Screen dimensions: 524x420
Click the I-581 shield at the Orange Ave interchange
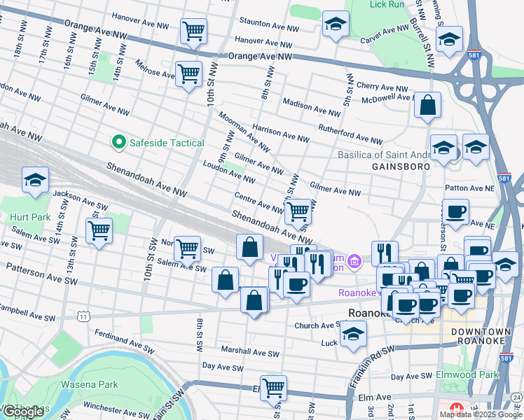(474, 55)
